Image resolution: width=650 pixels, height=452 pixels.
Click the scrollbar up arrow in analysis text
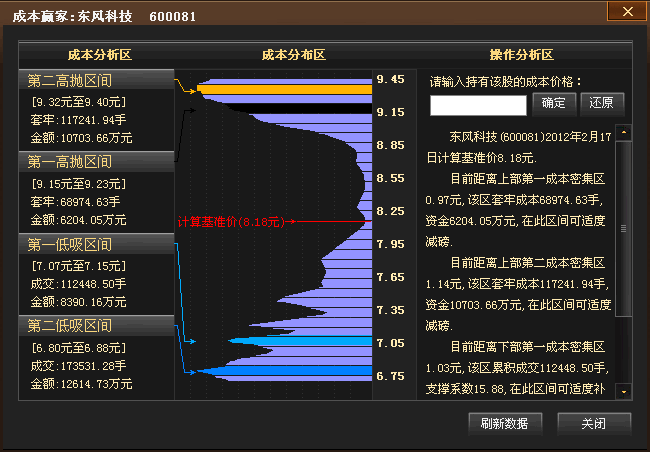[x=624, y=132]
